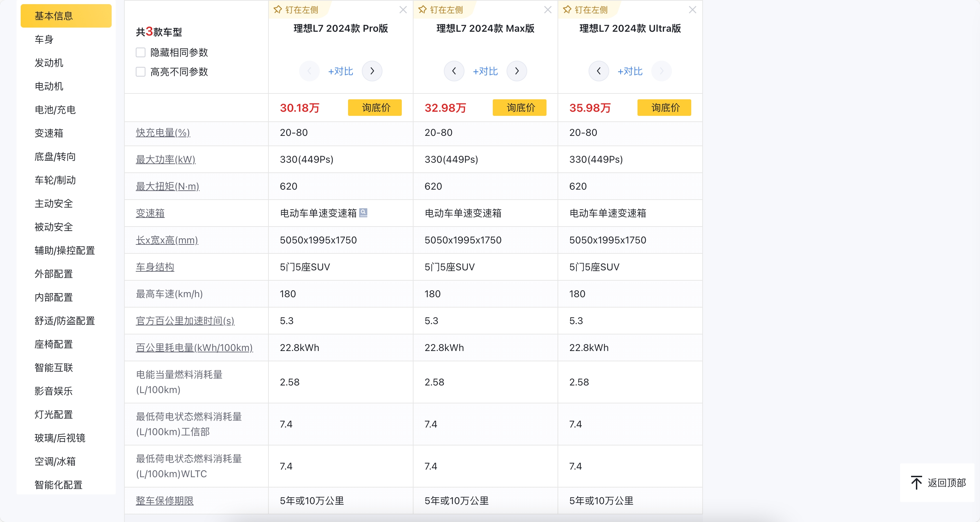Screen dimensions: 980x522
Task: Click the 35.98万 price
Action: 590,108
